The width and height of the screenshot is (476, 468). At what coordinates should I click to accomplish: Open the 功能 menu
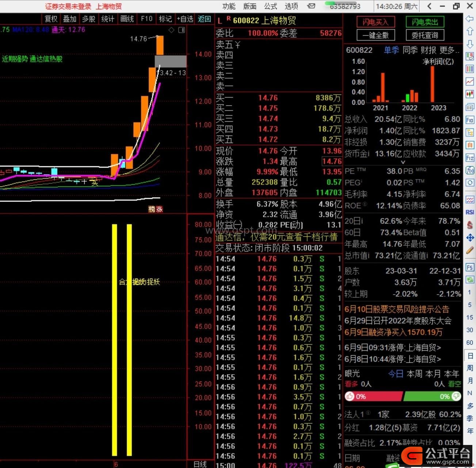pos(229,6)
